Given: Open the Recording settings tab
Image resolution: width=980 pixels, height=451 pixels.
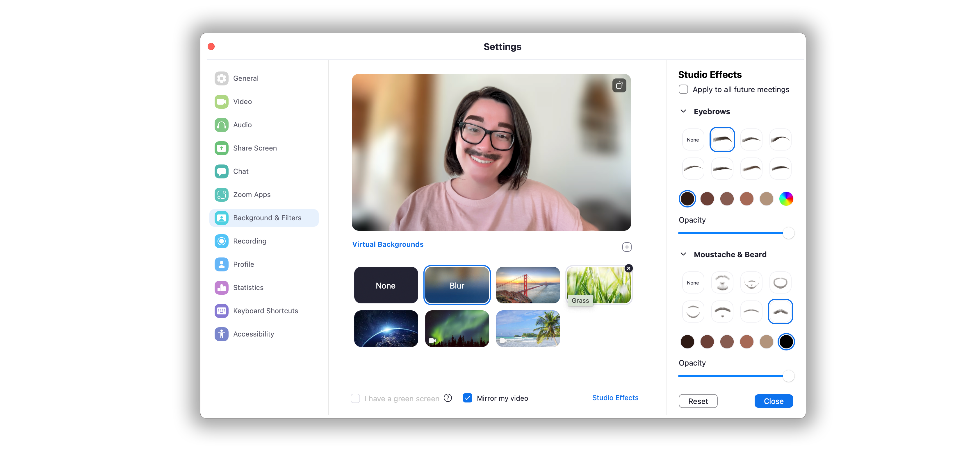Looking at the screenshot, I should click(249, 241).
